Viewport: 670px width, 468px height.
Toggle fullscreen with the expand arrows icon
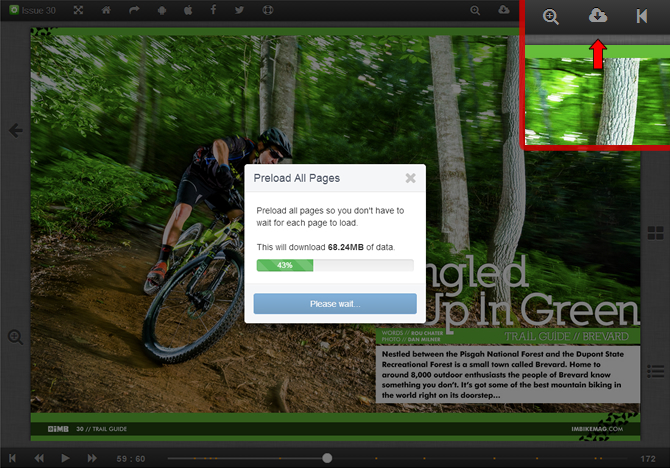pyautogui.click(x=78, y=10)
